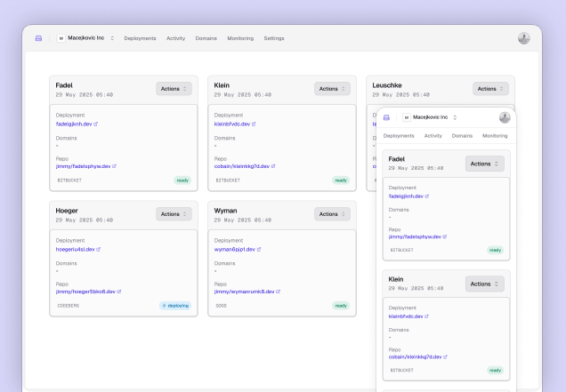Open Actions dropdown on Leuschke card

click(x=490, y=89)
